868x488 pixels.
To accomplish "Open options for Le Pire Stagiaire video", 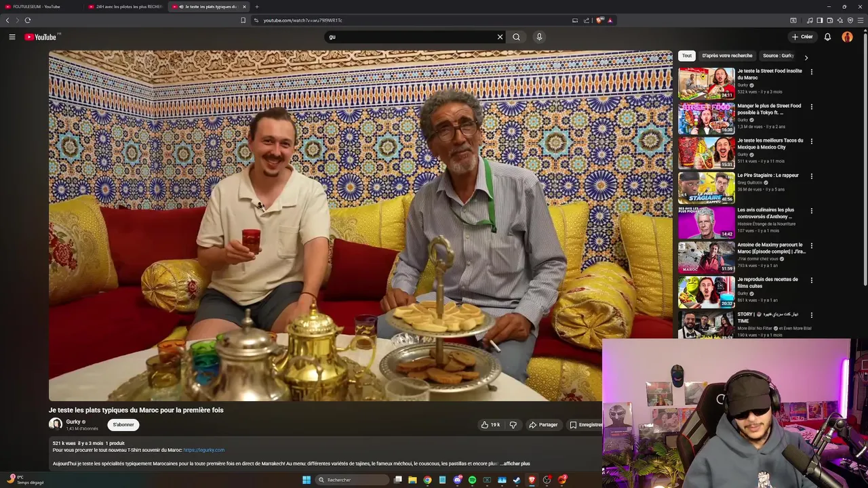I will click(812, 176).
